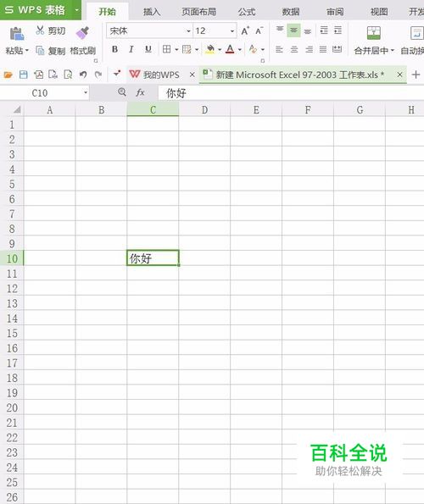The height and width of the screenshot is (504, 424).
Task: Close the 我的WPS tab
Action: (192, 75)
